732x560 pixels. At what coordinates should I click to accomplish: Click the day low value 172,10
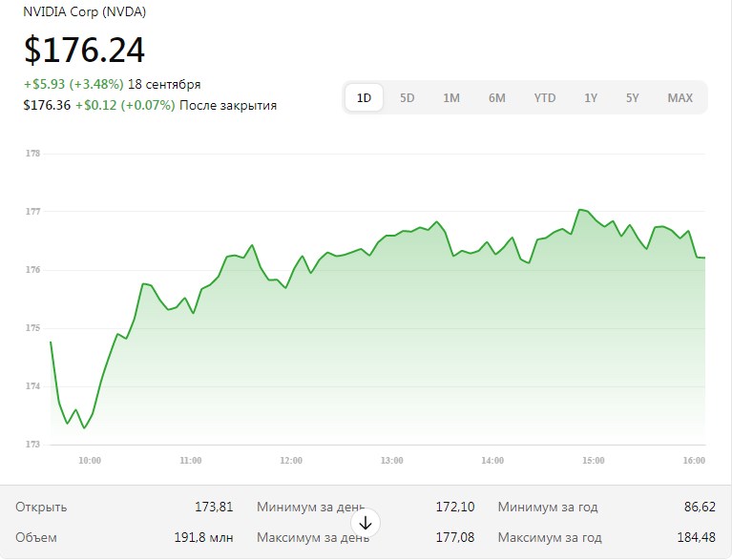(455, 507)
